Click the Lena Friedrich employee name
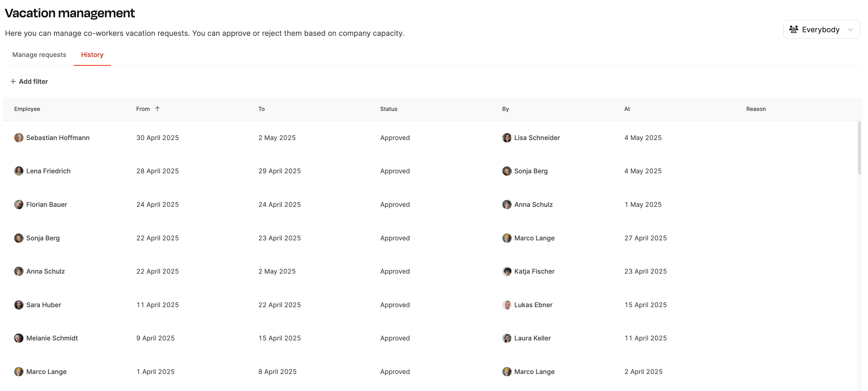Screen dimensions: 868x391 pyautogui.click(x=48, y=171)
